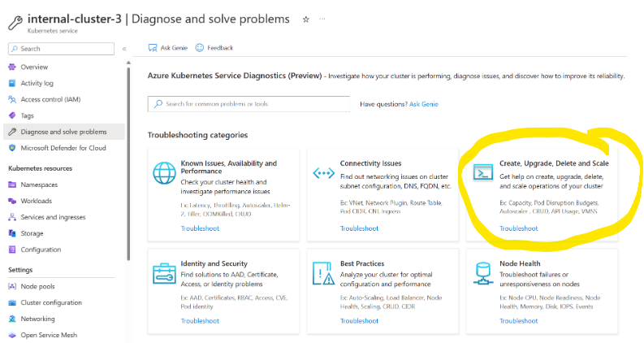Click the Open Service Mesh icon
The width and height of the screenshot is (644, 343).
point(12,335)
